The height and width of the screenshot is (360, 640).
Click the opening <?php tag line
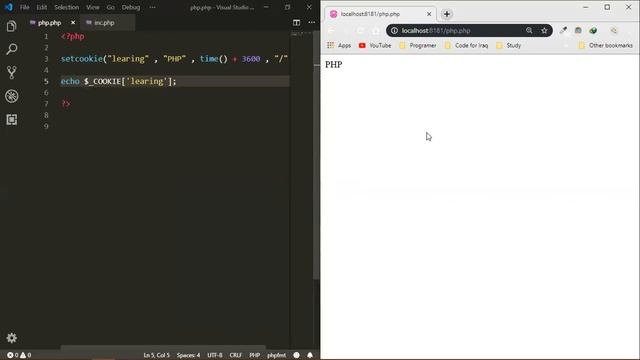pos(73,36)
